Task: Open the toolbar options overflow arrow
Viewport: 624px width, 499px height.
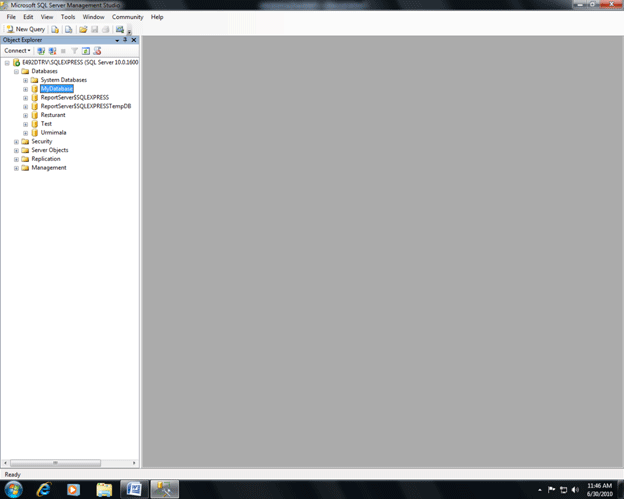Action: [129, 31]
